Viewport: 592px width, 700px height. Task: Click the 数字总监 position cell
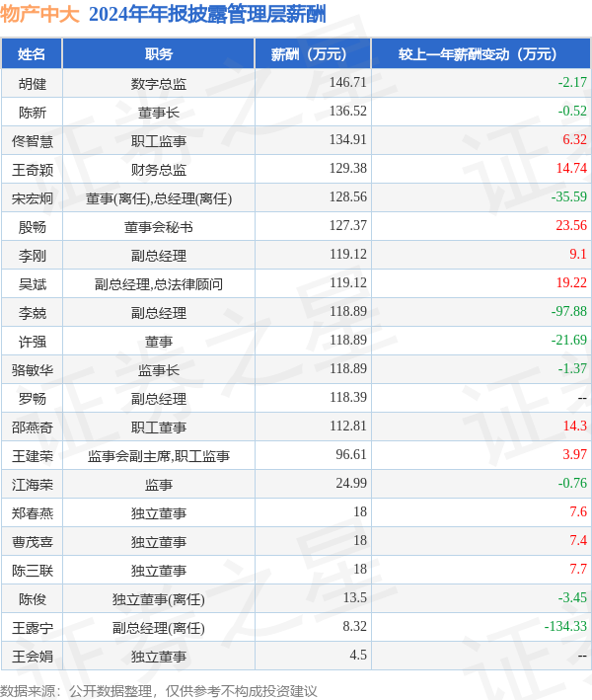tap(159, 84)
